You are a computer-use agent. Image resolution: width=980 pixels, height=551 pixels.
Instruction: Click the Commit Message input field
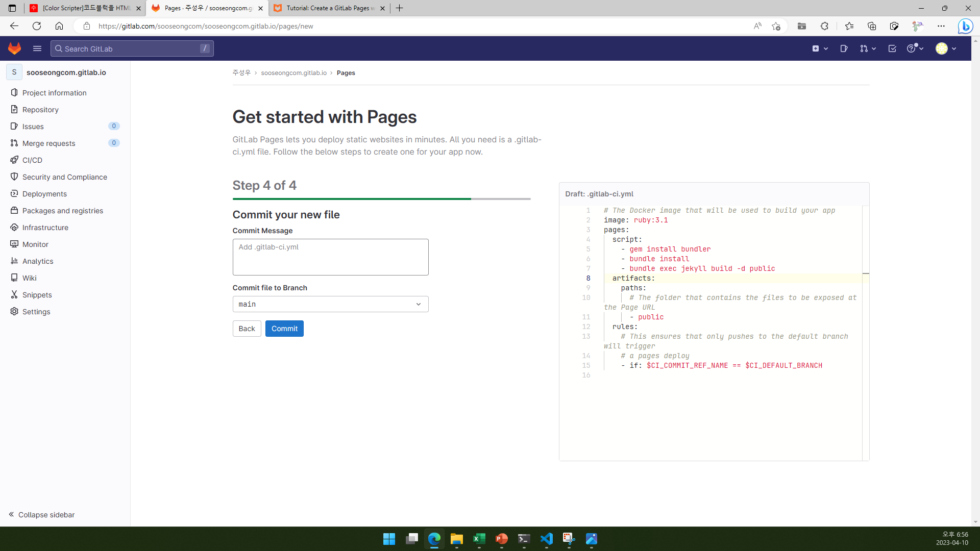[330, 256]
